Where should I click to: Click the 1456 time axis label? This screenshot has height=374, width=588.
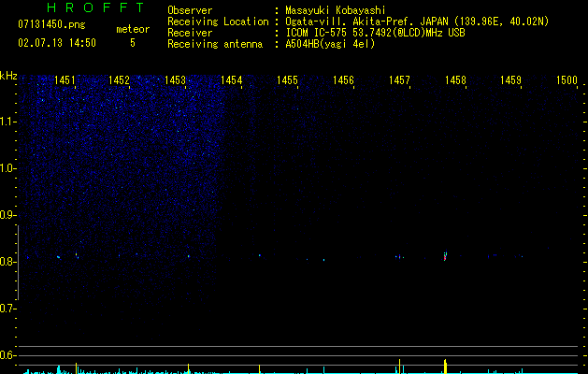pos(343,80)
